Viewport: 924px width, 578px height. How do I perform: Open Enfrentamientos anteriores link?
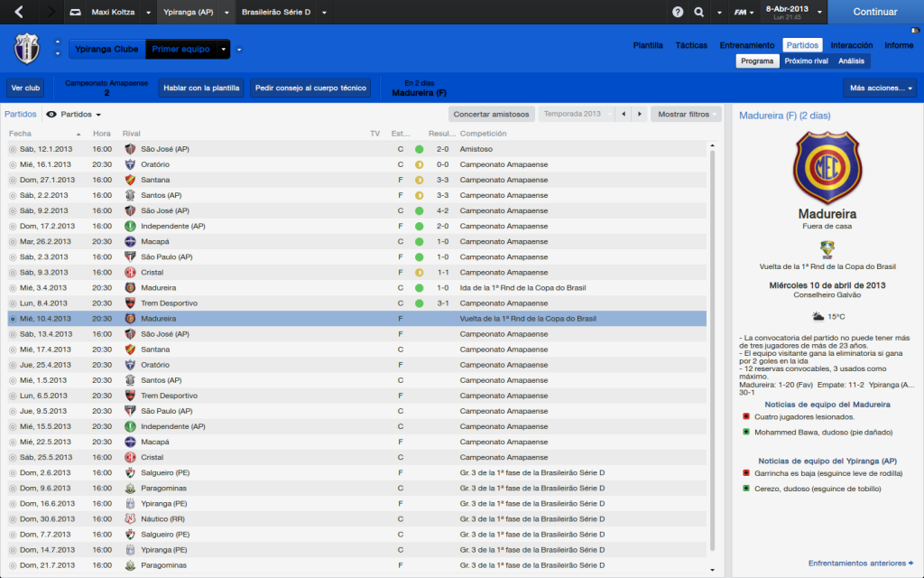pos(860,564)
